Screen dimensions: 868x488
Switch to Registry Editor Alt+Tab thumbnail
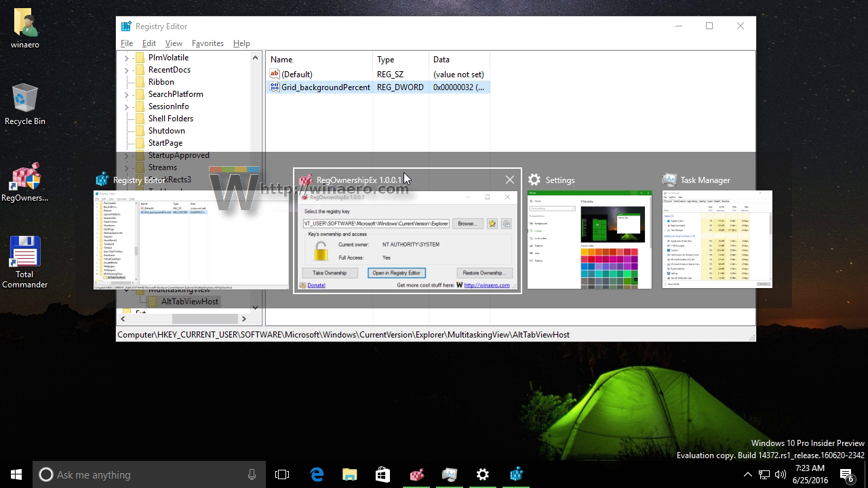pos(191,240)
